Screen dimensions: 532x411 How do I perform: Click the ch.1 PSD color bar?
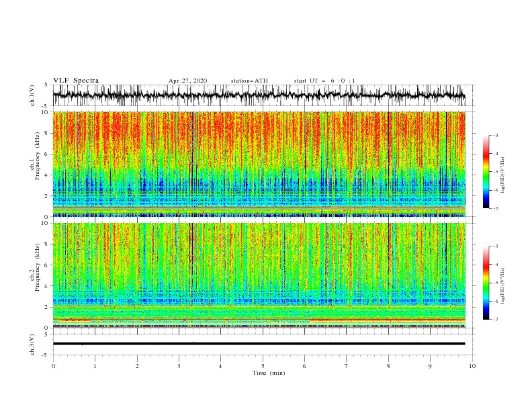pos(486,172)
